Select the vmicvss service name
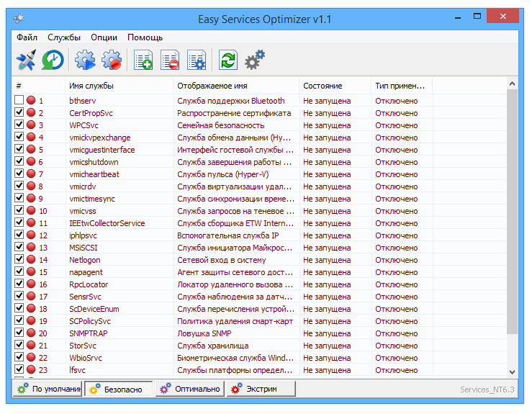 pos(83,211)
